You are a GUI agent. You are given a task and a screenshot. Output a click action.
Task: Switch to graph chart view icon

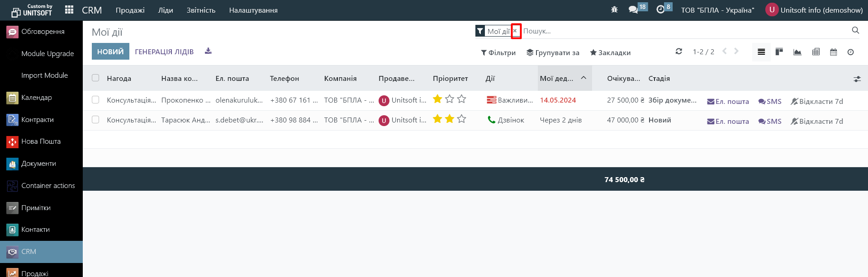(x=797, y=52)
